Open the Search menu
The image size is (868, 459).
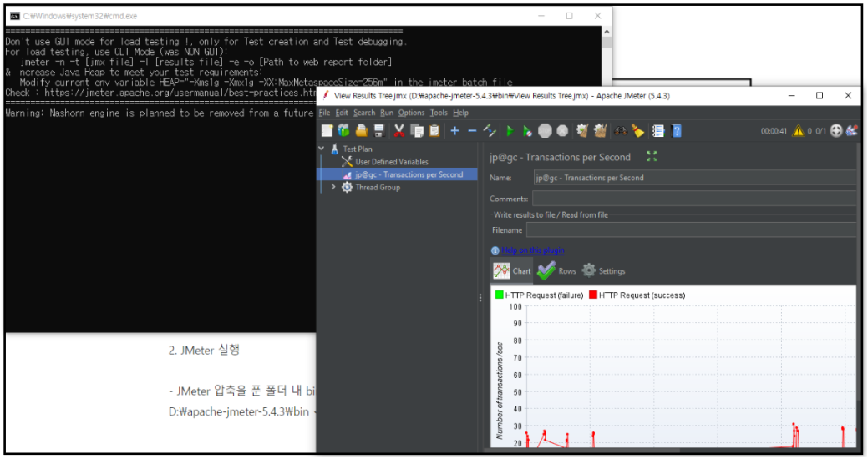pyautogui.click(x=364, y=113)
